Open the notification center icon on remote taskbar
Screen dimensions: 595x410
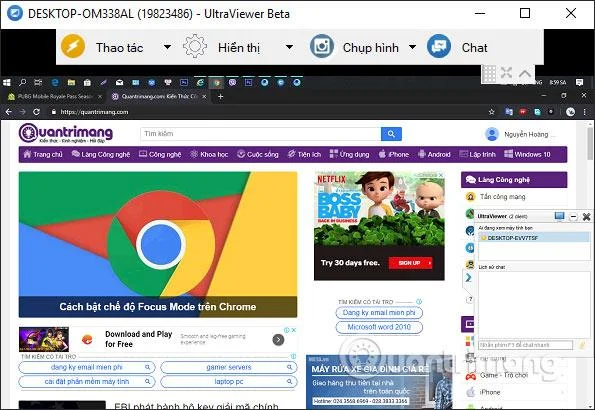[579, 82]
